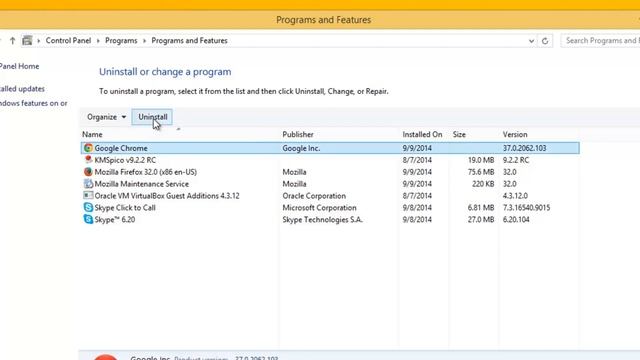
Task: Sort by the Publisher column header
Action: point(298,134)
